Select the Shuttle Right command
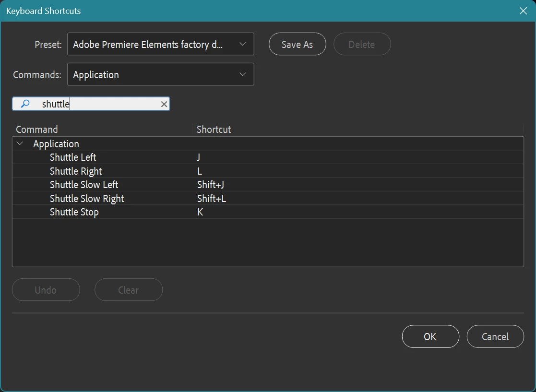The height and width of the screenshot is (392, 536). pos(76,171)
